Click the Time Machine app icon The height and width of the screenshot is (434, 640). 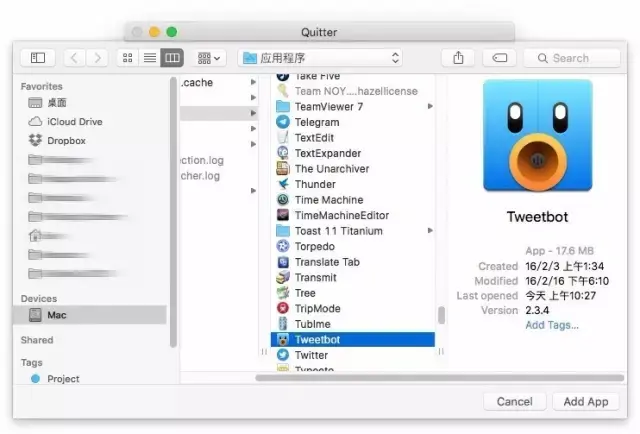(283, 200)
